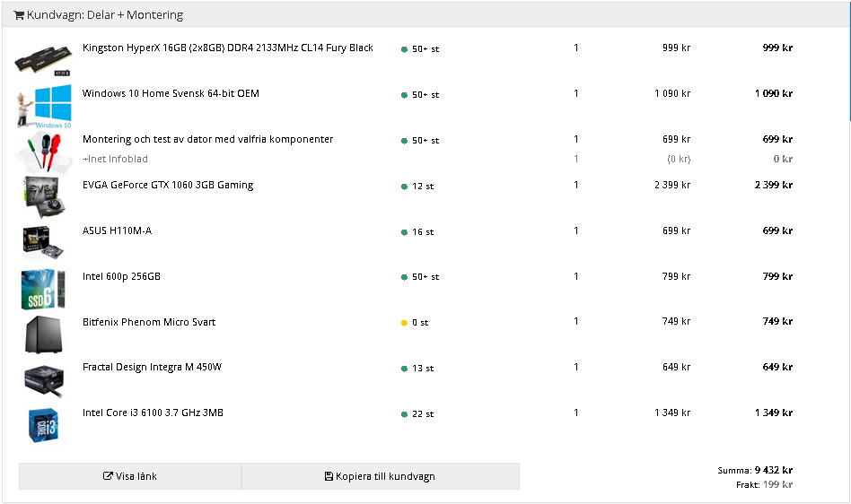Open the Windows 10 logo product thumbnail

[x=44, y=106]
